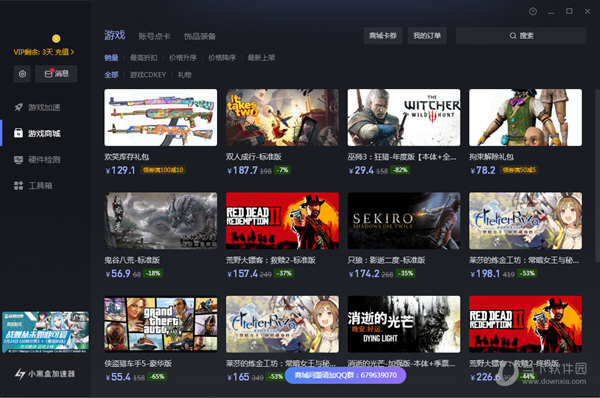Open 商城卡券 button

[x=383, y=36]
